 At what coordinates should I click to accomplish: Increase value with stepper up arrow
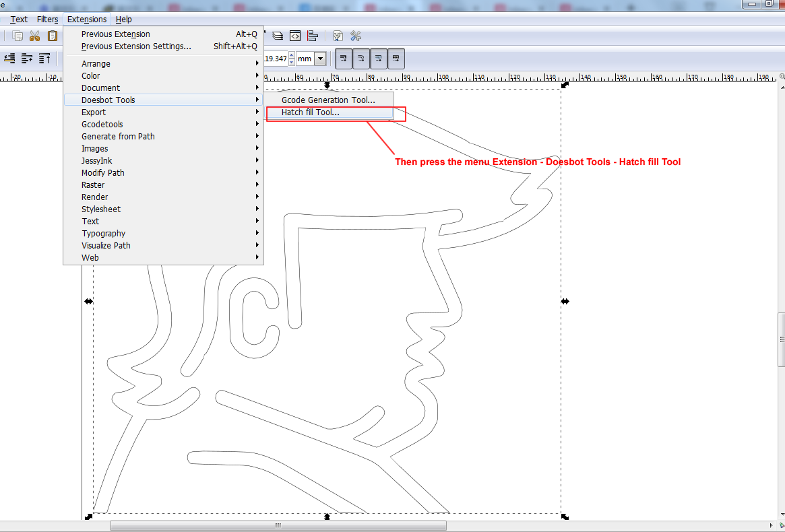[292, 55]
